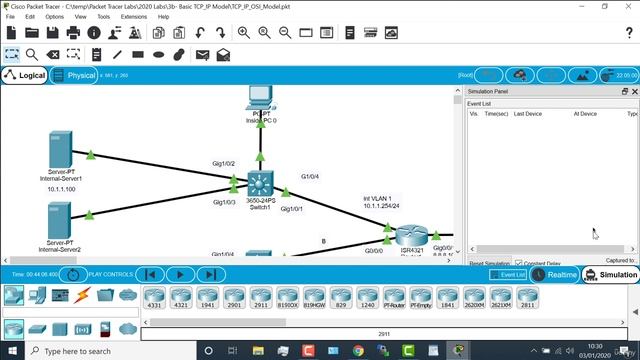Switch to Logical workspace tab
Screen dimensions: 640x360
pos(24,76)
